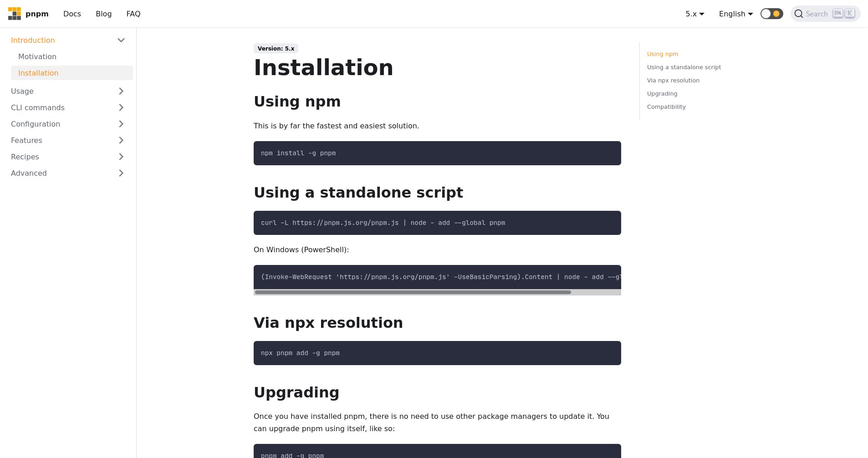Click the 'npm install -g pnpm' code block
The height and width of the screenshot is (458, 868).
(x=437, y=153)
